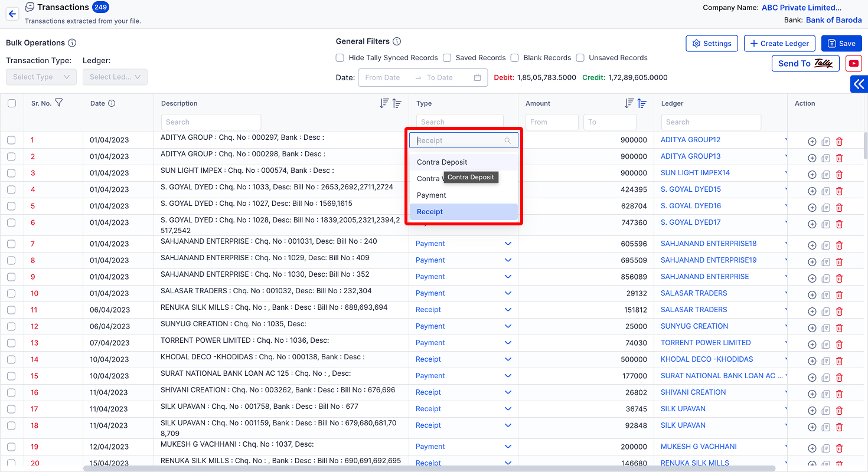Sort Description column in descending order
The height and width of the screenshot is (472, 868).
(x=384, y=103)
